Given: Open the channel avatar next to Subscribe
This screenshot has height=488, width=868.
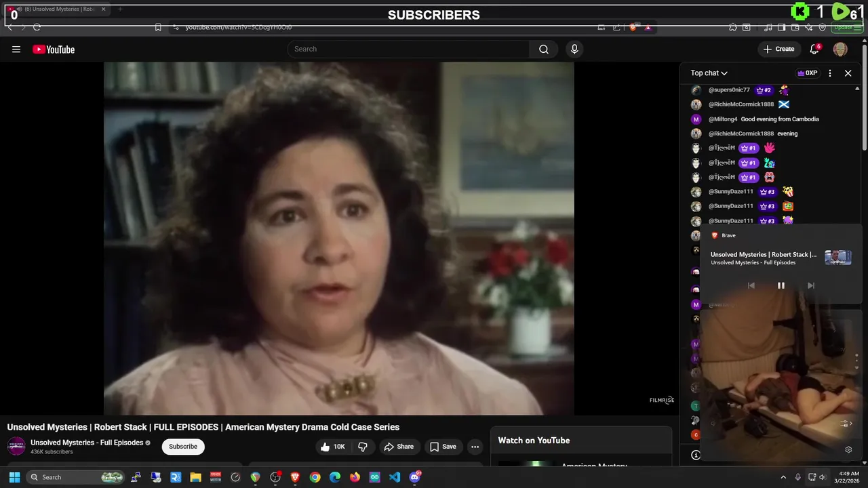Looking at the screenshot, I should point(16,447).
